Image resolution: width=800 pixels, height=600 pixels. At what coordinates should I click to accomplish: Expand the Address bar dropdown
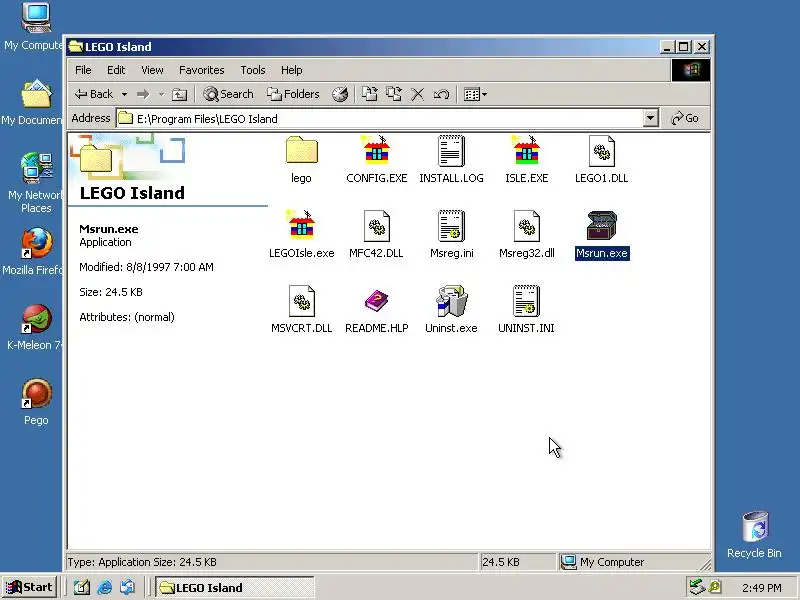coord(650,118)
